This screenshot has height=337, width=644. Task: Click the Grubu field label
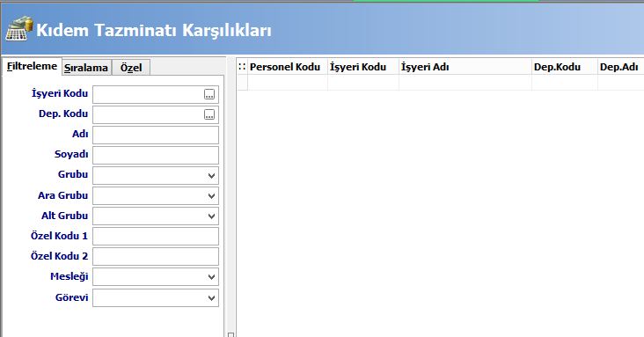pyautogui.click(x=73, y=174)
